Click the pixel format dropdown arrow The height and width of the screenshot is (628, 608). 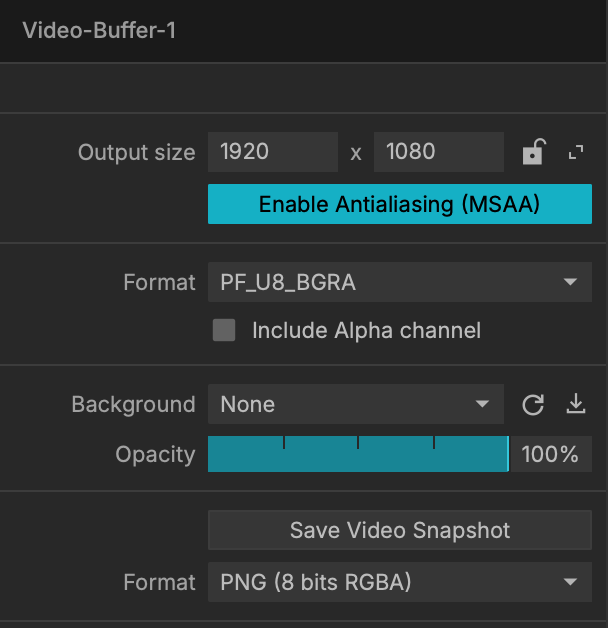click(570, 282)
